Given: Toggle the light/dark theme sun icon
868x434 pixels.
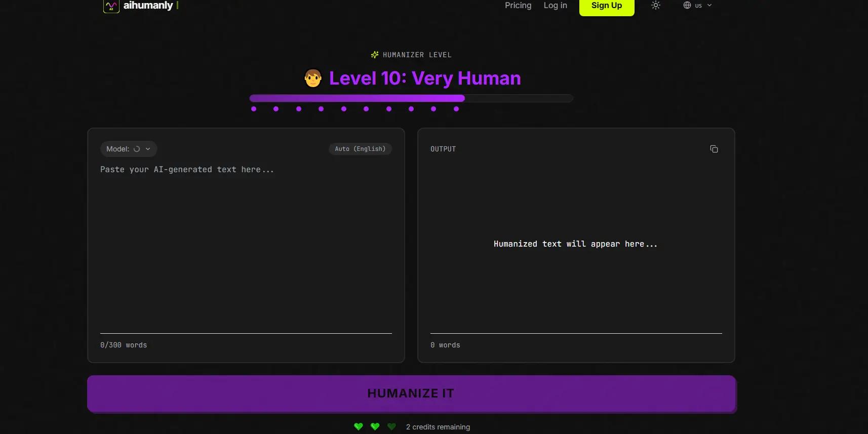Looking at the screenshot, I should 656,5.
